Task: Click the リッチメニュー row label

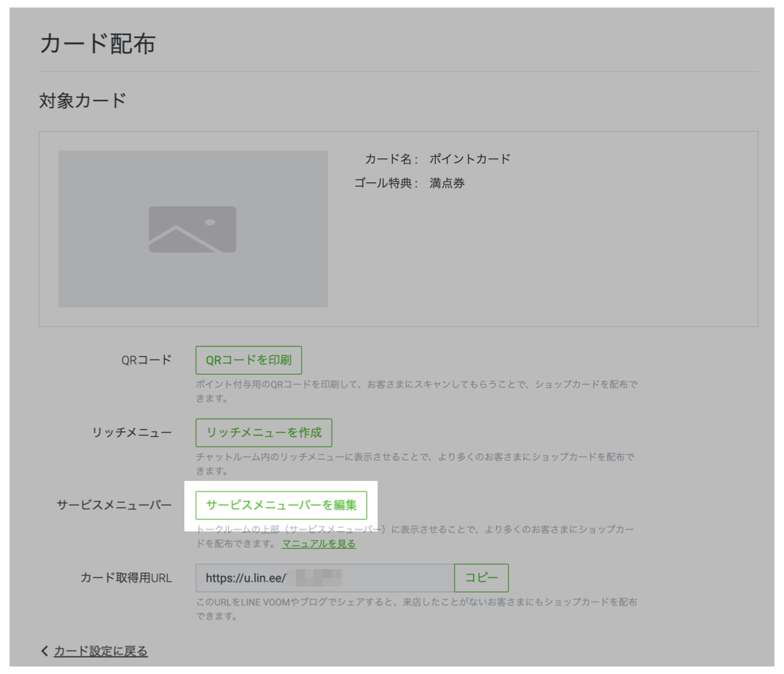Action: (132, 430)
